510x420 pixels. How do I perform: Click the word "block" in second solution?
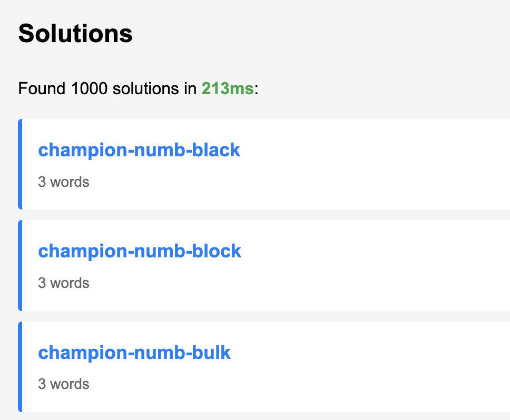[217, 251]
